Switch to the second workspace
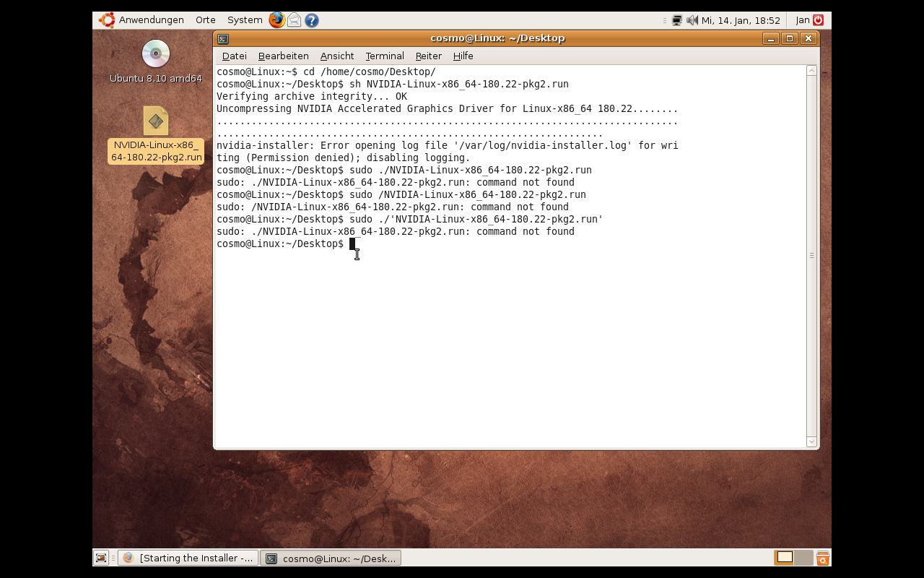Image resolution: width=924 pixels, height=578 pixels. (x=803, y=558)
